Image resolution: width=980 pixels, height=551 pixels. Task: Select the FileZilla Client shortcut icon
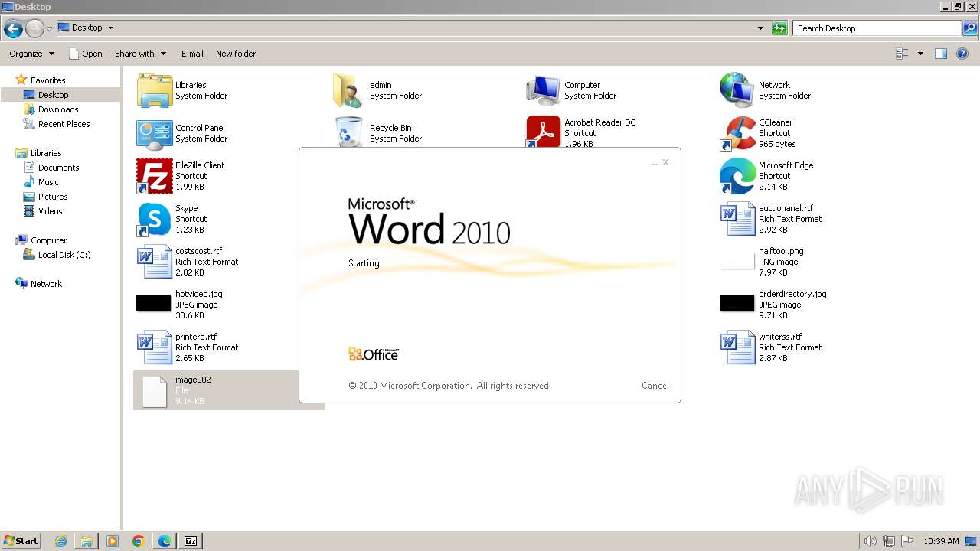click(x=155, y=176)
